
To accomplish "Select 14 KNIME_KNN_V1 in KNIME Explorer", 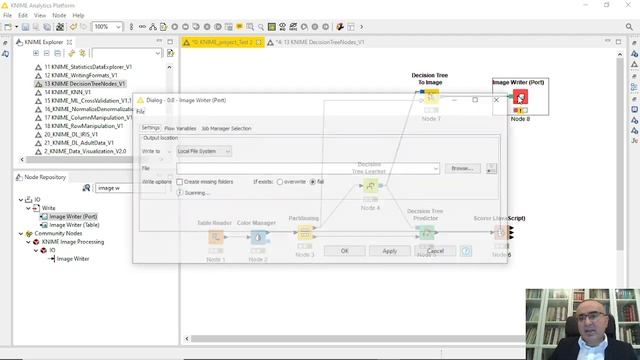I will tap(67, 92).
